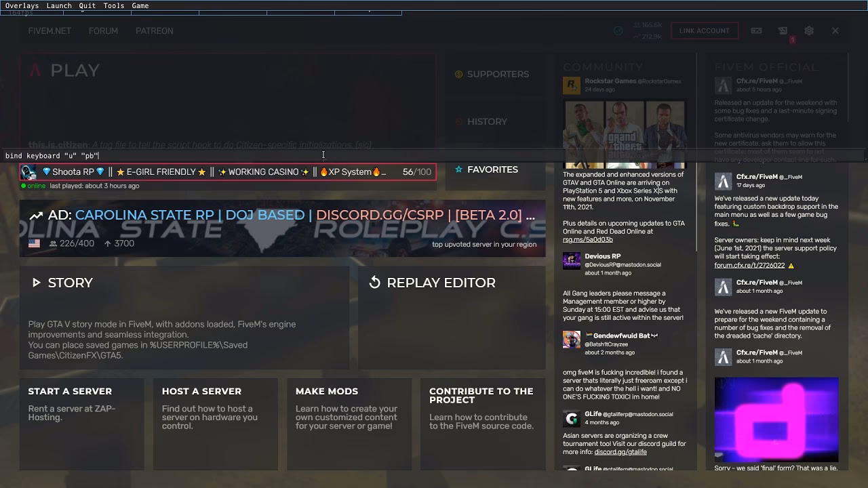Click the 212.9k stat
Viewport: 868px width, 488px height.
[x=647, y=36]
